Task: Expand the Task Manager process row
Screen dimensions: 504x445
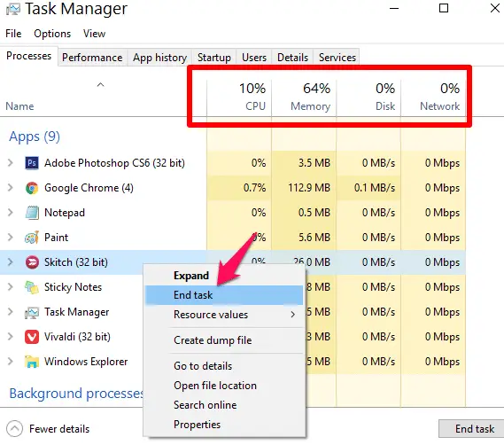Action: pyautogui.click(x=11, y=312)
